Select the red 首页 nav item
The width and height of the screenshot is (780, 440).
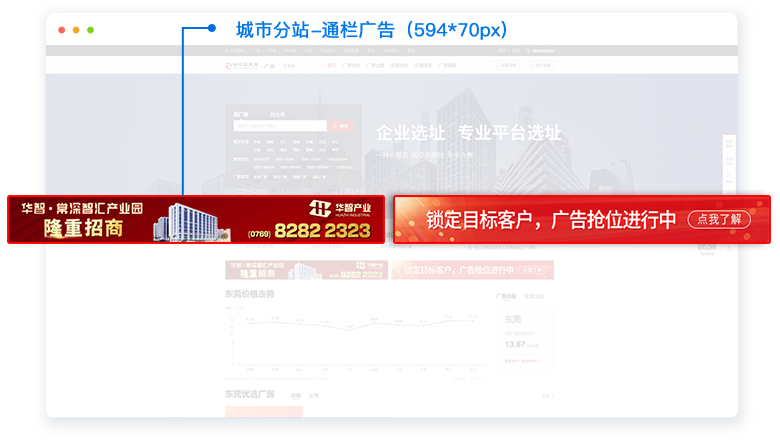[331, 66]
